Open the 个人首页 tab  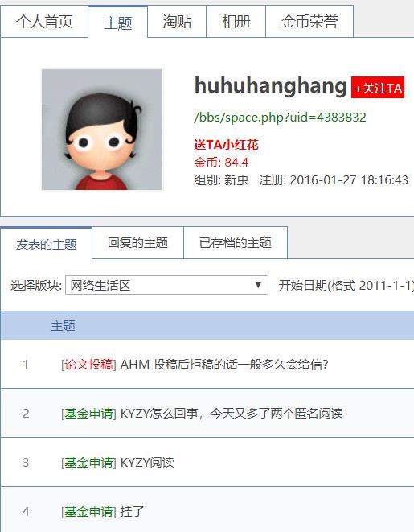[44, 22]
